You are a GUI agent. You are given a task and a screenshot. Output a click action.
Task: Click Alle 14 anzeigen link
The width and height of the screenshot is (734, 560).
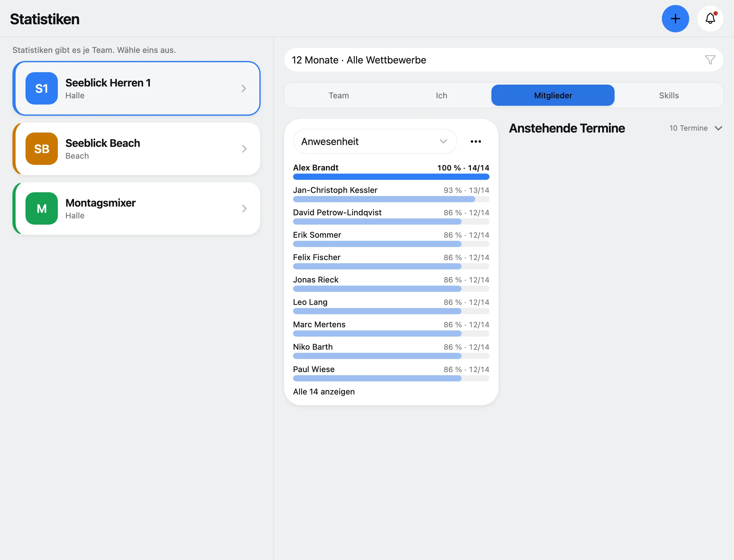click(323, 392)
